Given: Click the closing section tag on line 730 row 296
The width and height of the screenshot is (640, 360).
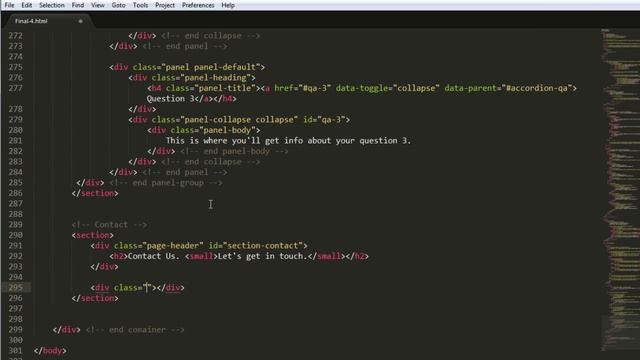Looking at the screenshot, I should point(95,298).
